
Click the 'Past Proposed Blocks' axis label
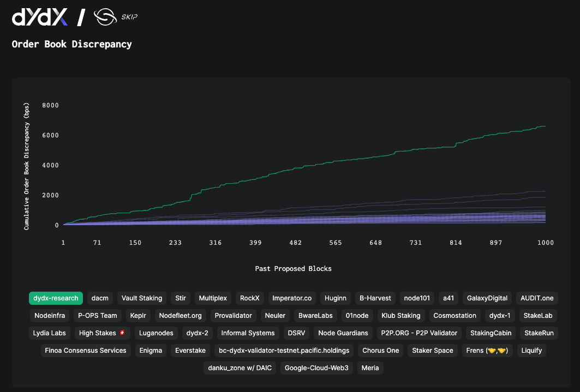(294, 269)
